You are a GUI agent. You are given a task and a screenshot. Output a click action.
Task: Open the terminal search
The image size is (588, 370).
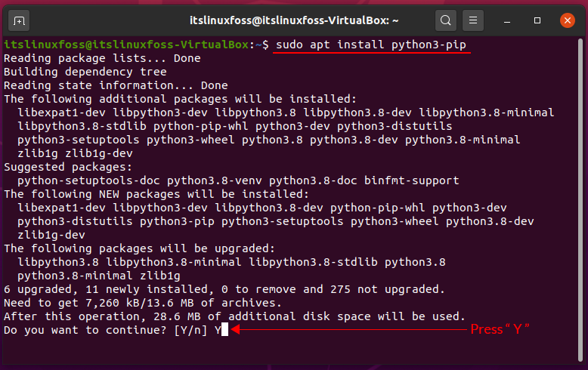445,20
